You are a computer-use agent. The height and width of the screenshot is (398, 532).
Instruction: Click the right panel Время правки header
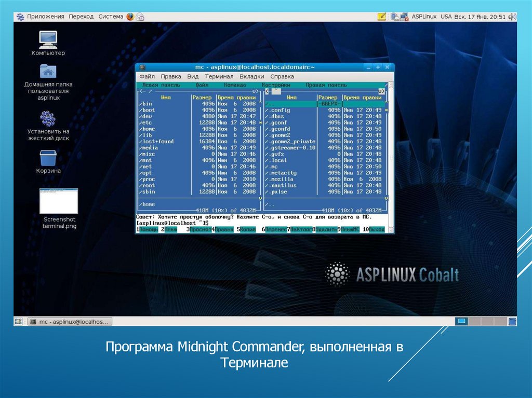[x=362, y=98]
